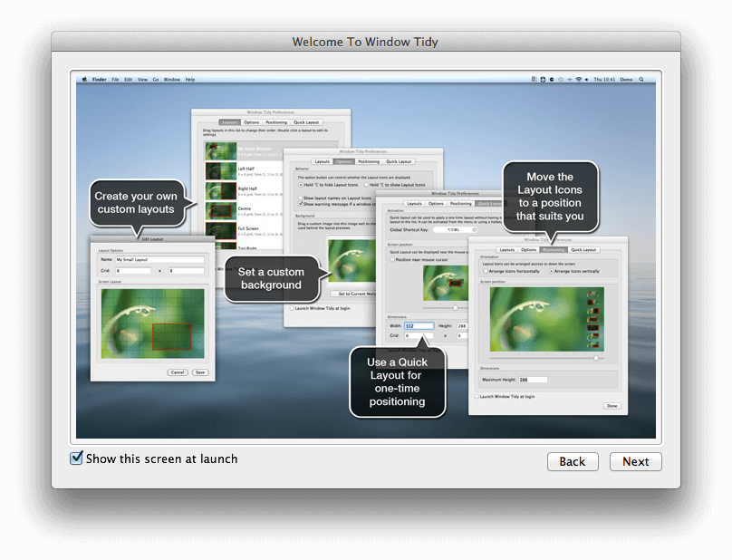Click the Set to Current Wallpaper button
Viewport: 732px width, 560px height.
[x=353, y=294]
